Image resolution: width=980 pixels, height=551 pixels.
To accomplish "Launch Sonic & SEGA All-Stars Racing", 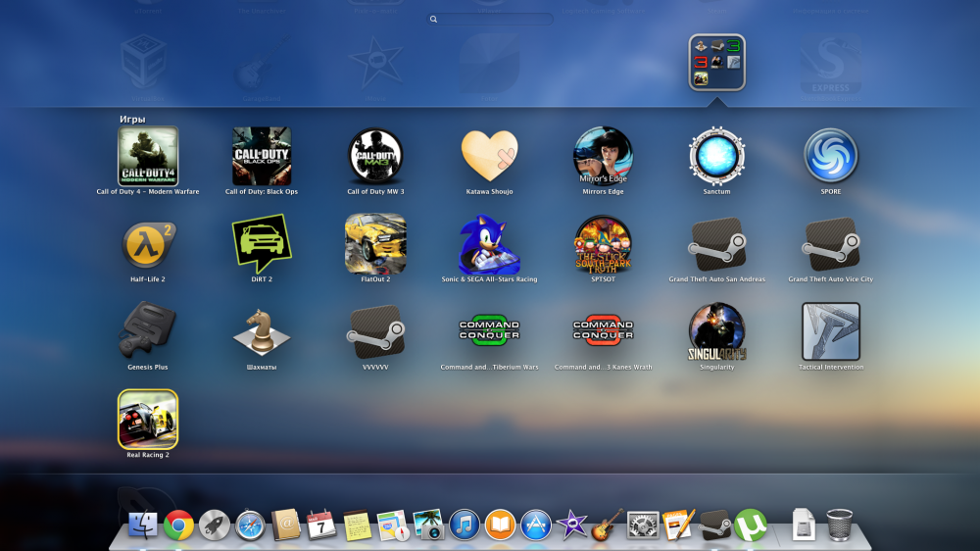I will [x=489, y=244].
